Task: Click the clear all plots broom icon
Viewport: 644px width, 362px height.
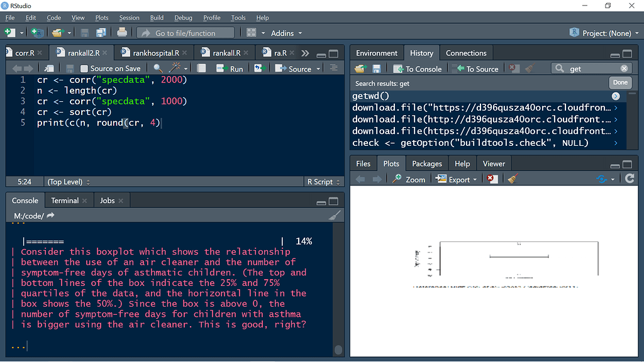Action: coord(511,178)
